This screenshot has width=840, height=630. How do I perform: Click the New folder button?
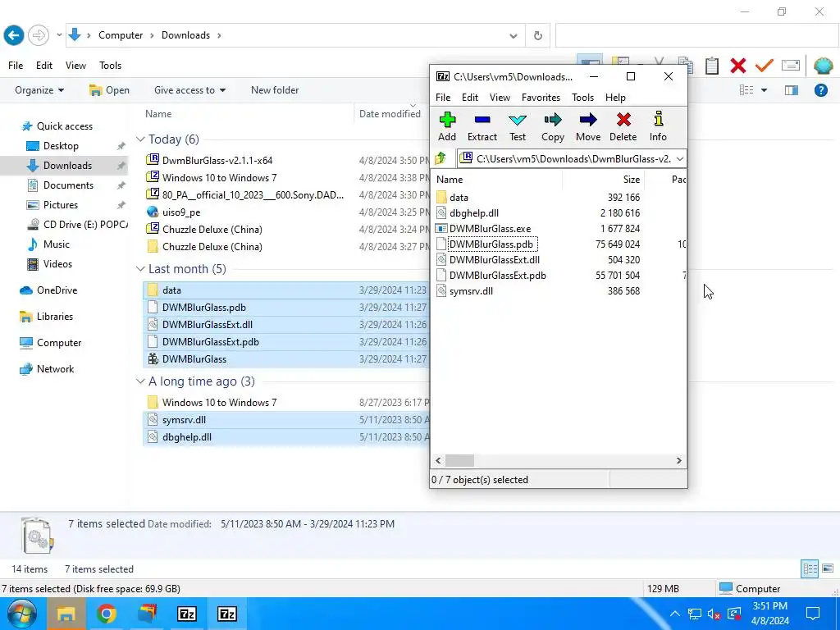275,90
